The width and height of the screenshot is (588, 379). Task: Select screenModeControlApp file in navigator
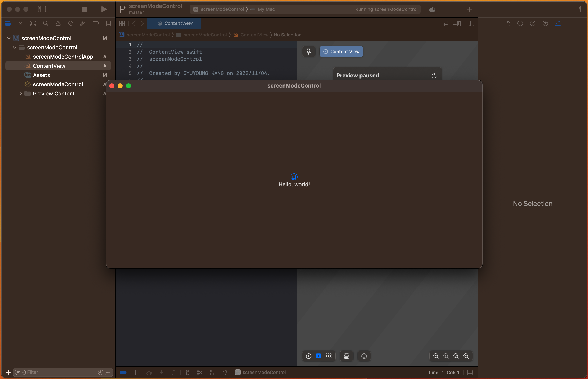[63, 57]
